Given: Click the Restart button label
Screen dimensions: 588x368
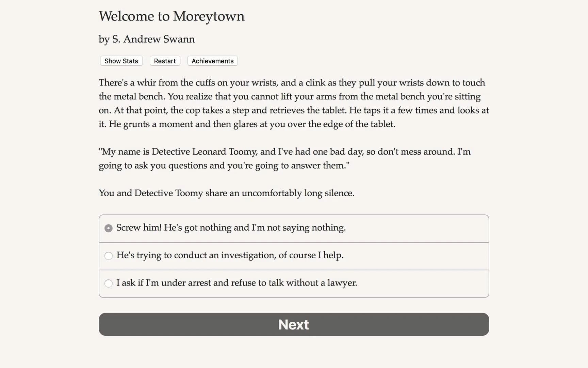Looking at the screenshot, I should point(165,61).
